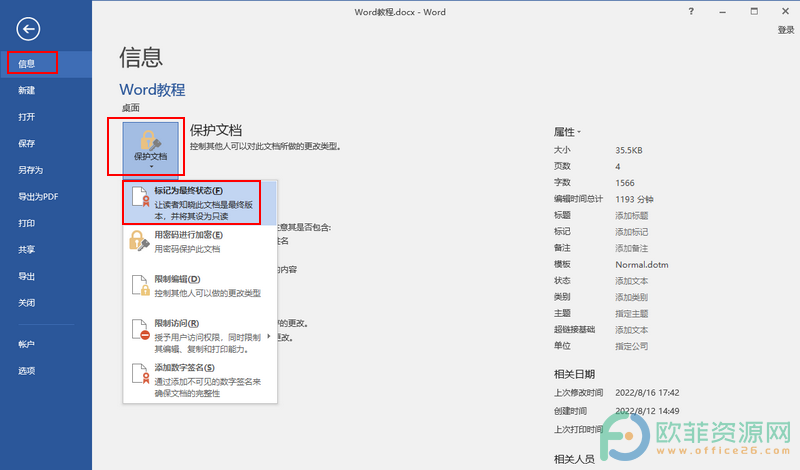Screen dimensions: 800x470
Task: Choose 添加数字签名(S) menu entry
Action: (200, 380)
